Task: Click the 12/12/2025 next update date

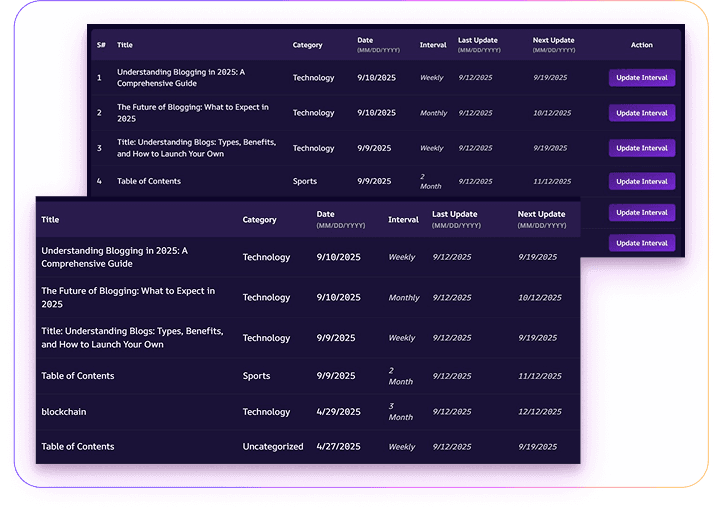Action: (x=540, y=412)
